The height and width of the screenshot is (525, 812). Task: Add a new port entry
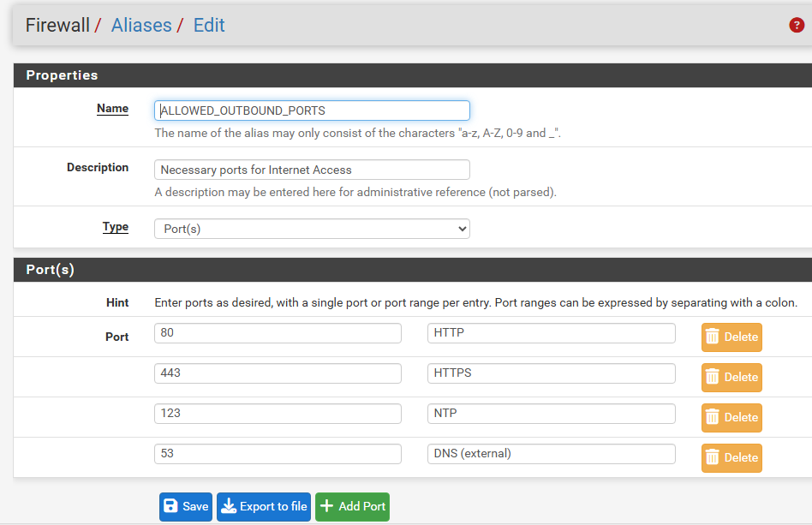[x=352, y=507]
